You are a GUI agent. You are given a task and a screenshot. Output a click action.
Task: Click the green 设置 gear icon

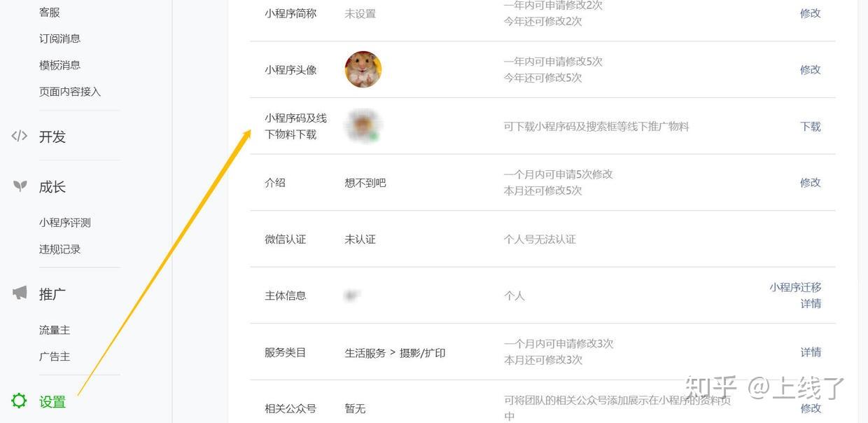pyautogui.click(x=20, y=401)
